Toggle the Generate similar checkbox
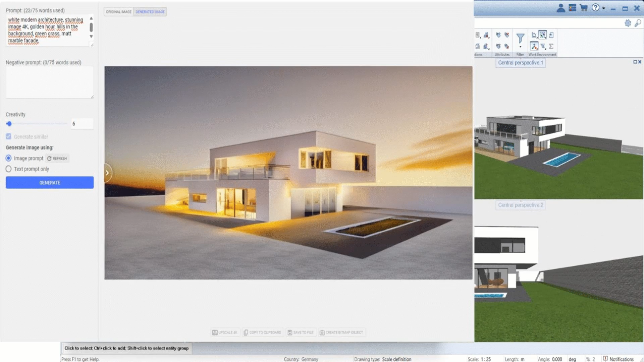The height and width of the screenshot is (362, 644). (9, 137)
